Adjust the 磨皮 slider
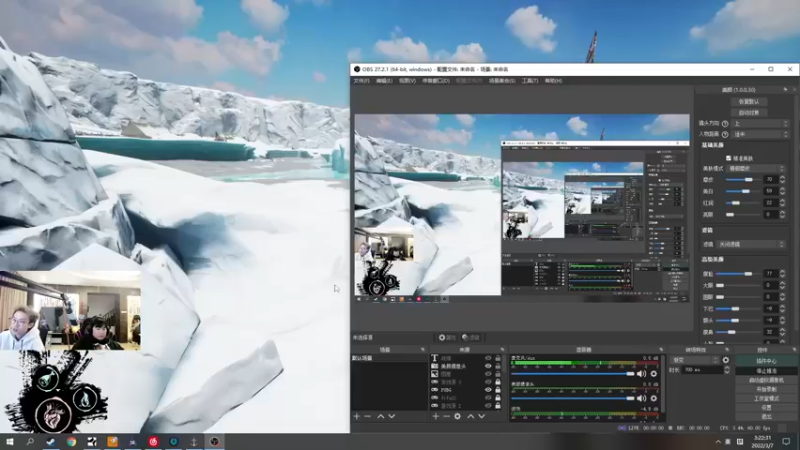 743,180
